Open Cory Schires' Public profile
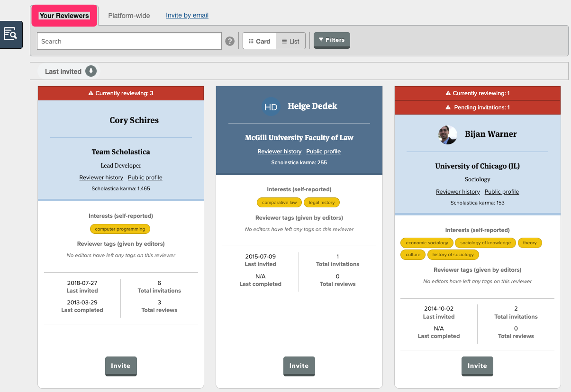The height and width of the screenshot is (392, 571). tap(145, 178)
